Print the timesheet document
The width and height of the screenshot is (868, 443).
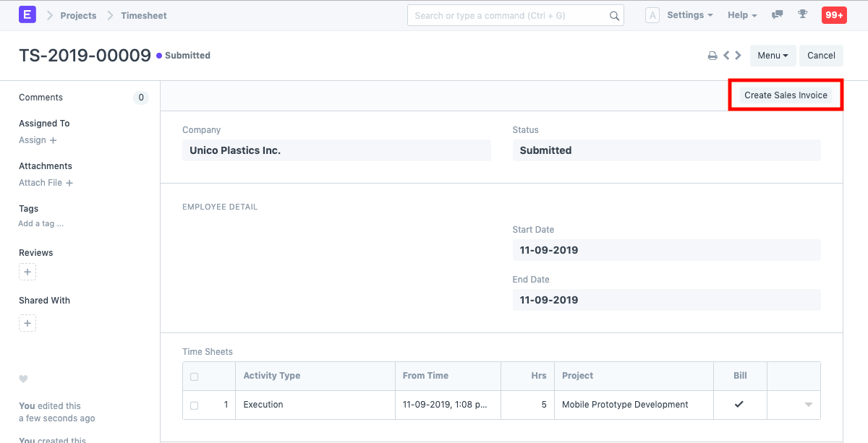pyautogui.click(x=712, y=55)
